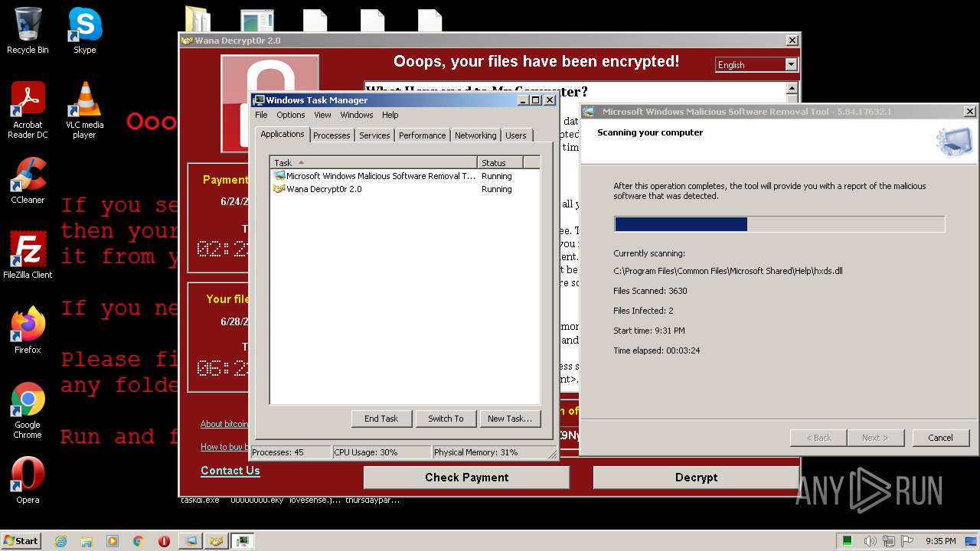Switch to the Services tab

[x=374, y=135]
